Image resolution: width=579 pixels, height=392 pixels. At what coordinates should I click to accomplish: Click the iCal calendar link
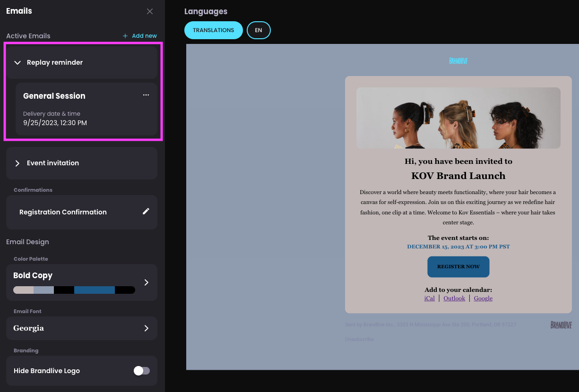(430, 298)
